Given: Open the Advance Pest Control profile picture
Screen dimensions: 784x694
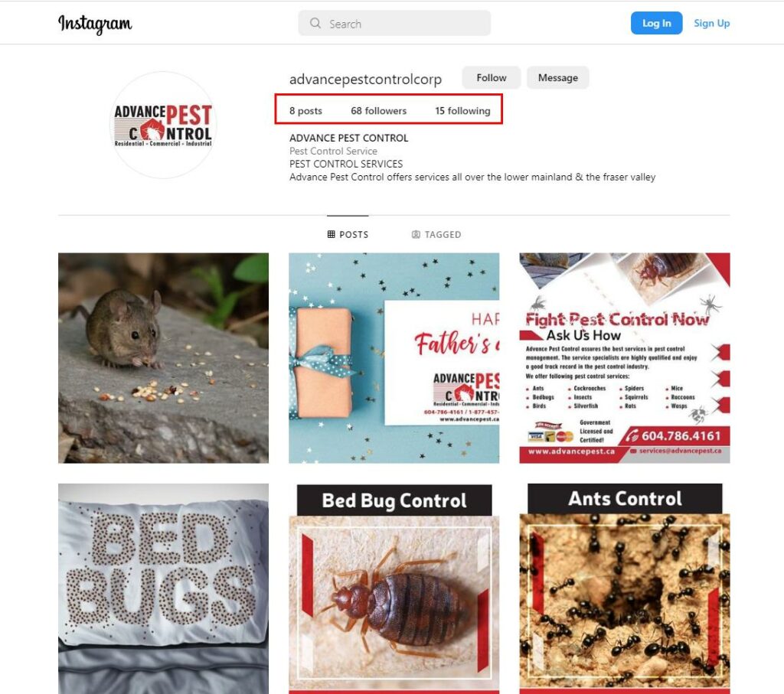Looking at the screenshot, I should 163,125.
